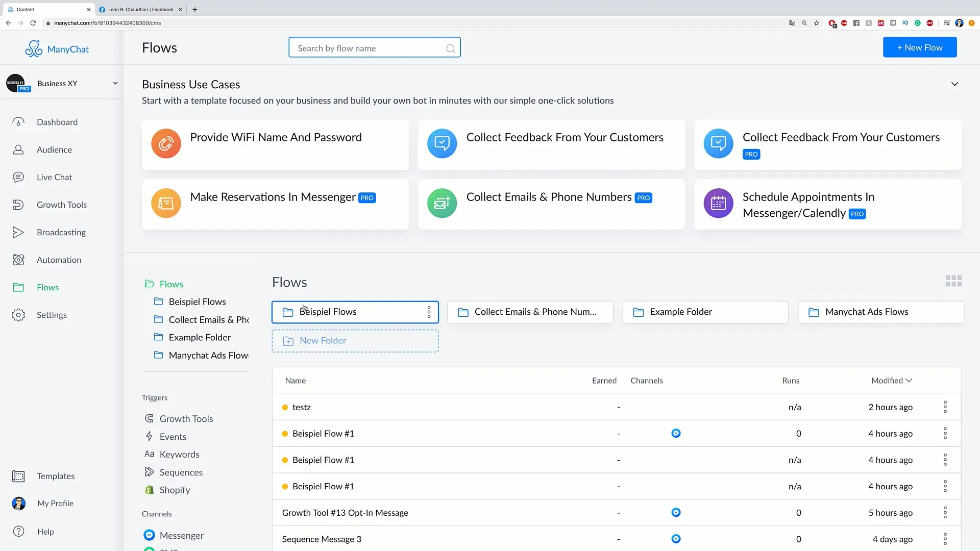980x551 pixels.
Task: Create a New Folder
Action: 355,341
